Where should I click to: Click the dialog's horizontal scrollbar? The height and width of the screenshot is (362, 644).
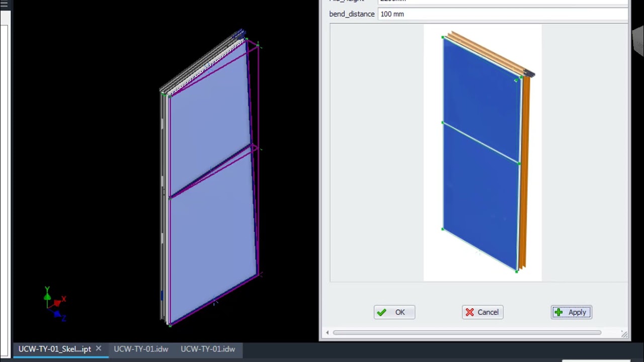pyautogui.click(x=467, y=332)
